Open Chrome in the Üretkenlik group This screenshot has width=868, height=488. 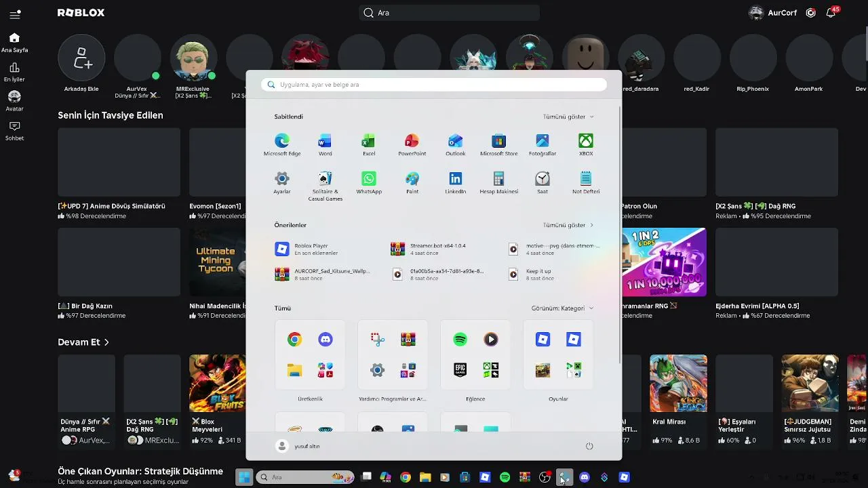point(294,340)
